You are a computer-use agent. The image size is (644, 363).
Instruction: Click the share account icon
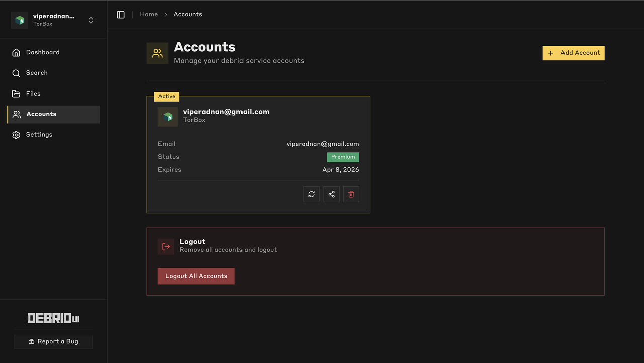click(332, 194)
